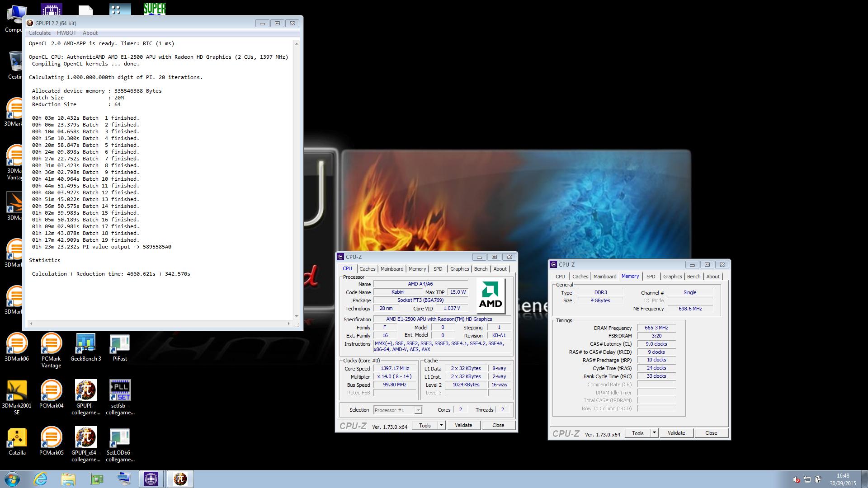Open the PCMark05 desktop shortcut
The image size is (868, 488).
click(51, 441)
